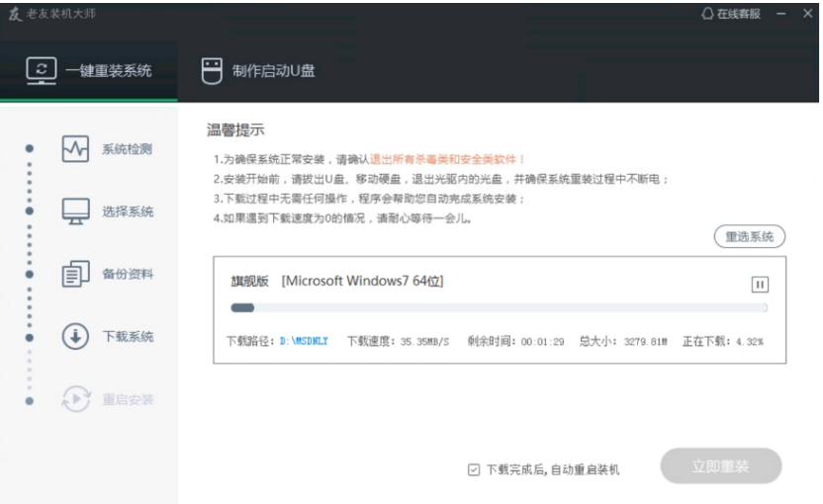The width and height of the screenshot is (823, 504).
Task: Click the USB drive icon in header
Action: point(212,71)
